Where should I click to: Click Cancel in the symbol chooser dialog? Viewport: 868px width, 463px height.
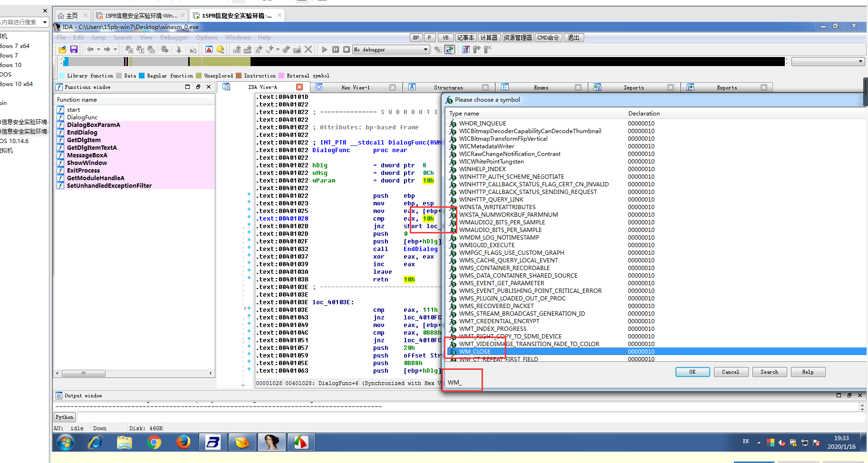pyautogui.click(x=731, y=372)
